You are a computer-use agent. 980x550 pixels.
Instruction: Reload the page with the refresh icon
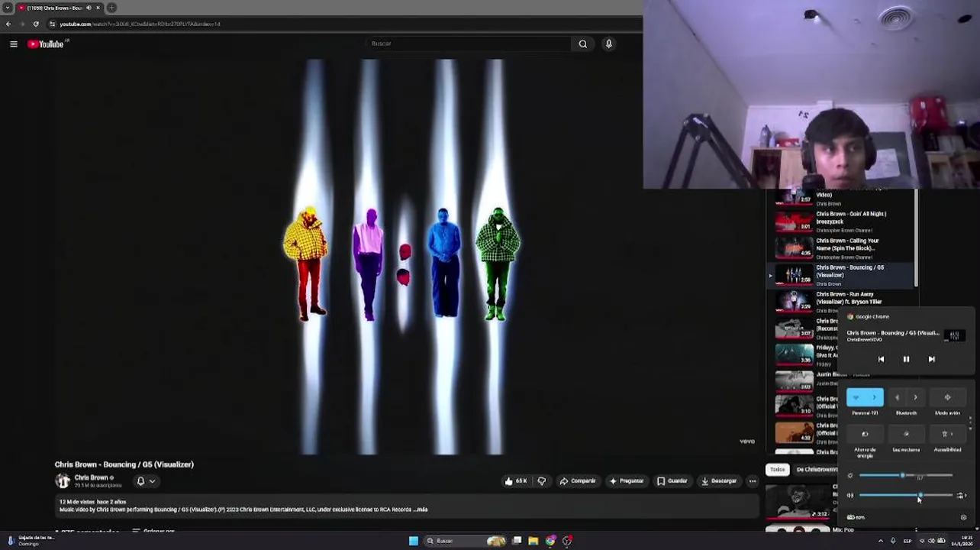tap(36, 24)
